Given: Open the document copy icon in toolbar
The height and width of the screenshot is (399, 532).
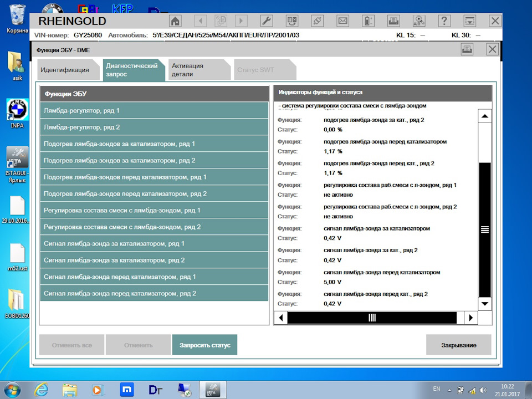Looking at the screenshot, I should point(221,21).
